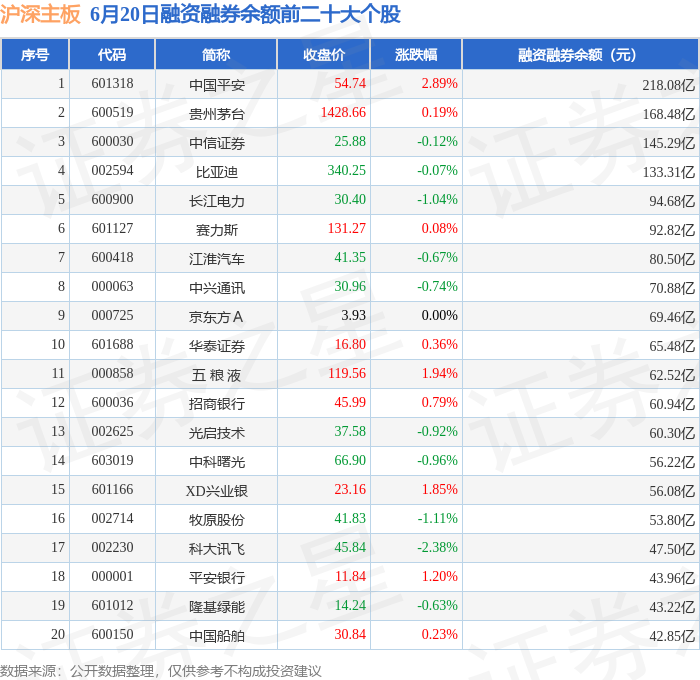700x680 pixels.
Task: Click balance value 168.48亿
Action: [669, 114]
